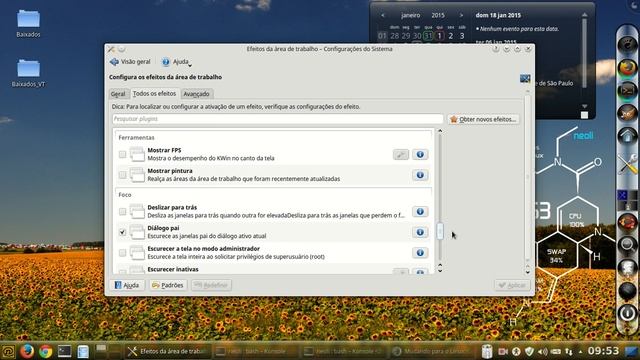Click the shield icon in the system tray
This screenshot has height=360, width=640.
[x=529, y=351]
